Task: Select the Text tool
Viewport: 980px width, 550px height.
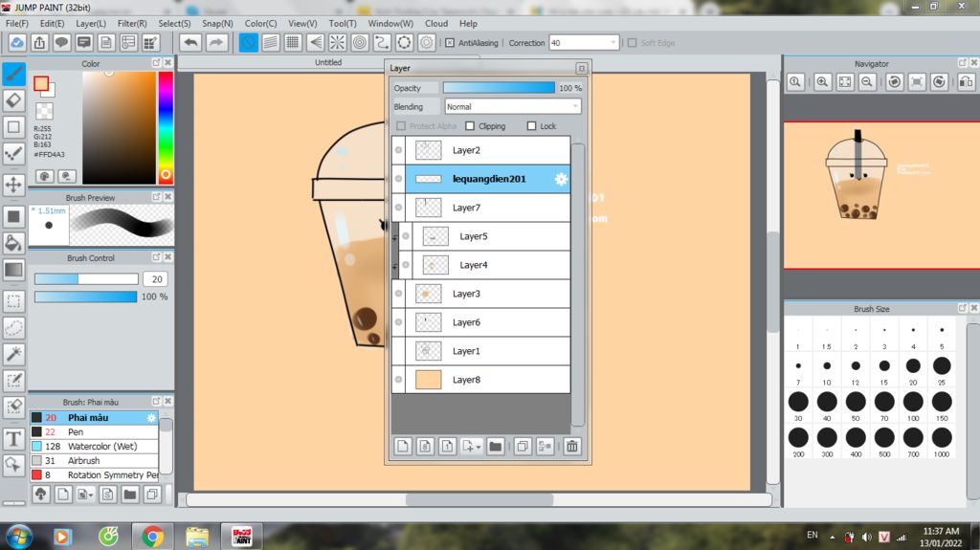Action: click(13, 439)
